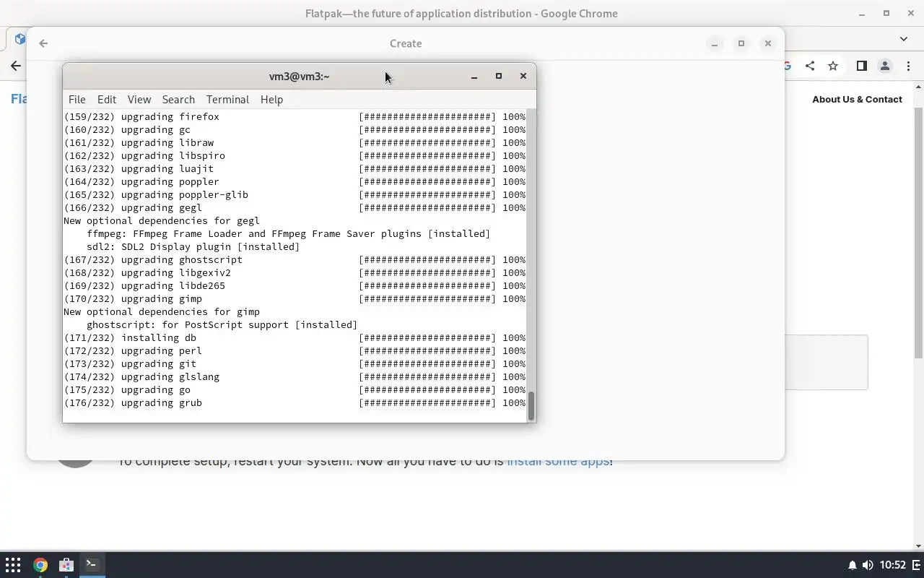
Task: Click the Google Chrome taskbar icon
Action: 40,565
